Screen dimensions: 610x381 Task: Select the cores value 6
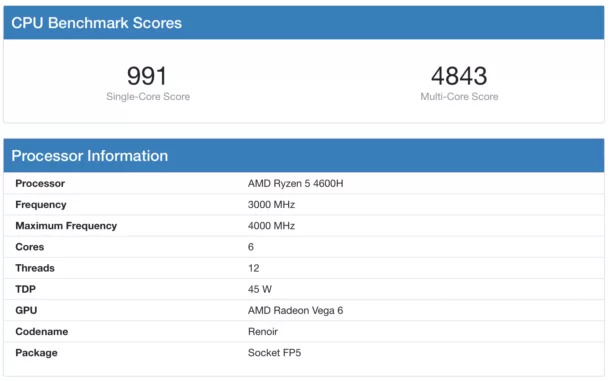coord(251,247)
